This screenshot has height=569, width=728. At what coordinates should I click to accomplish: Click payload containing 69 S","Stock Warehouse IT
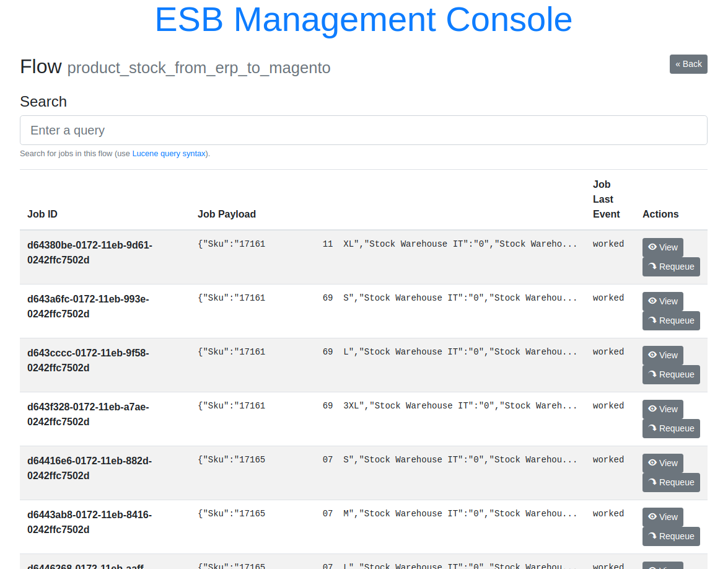tap(387, 298)
